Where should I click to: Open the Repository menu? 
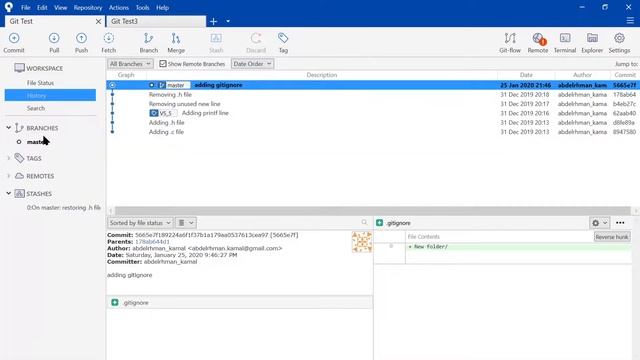[x=88, y=7]
